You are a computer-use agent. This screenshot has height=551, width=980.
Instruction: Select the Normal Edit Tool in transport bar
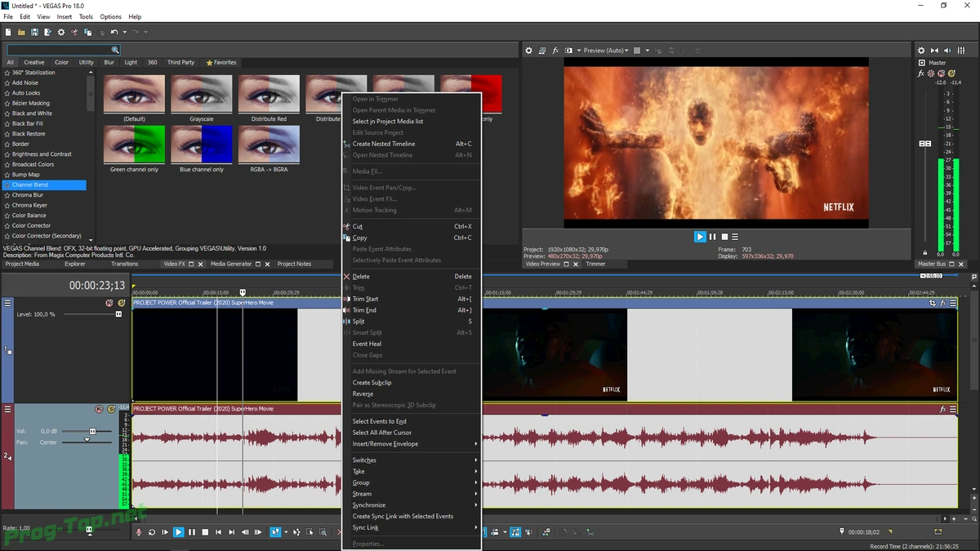[x=275, y=532]
